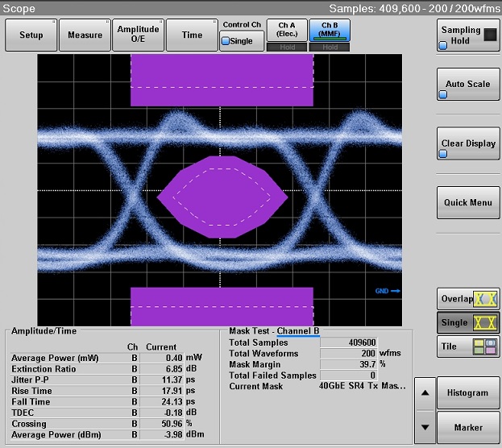Screen dimensions: 502x448
Task: Open the Amplitude O/E settings
Action: click(x=138, y=35)
